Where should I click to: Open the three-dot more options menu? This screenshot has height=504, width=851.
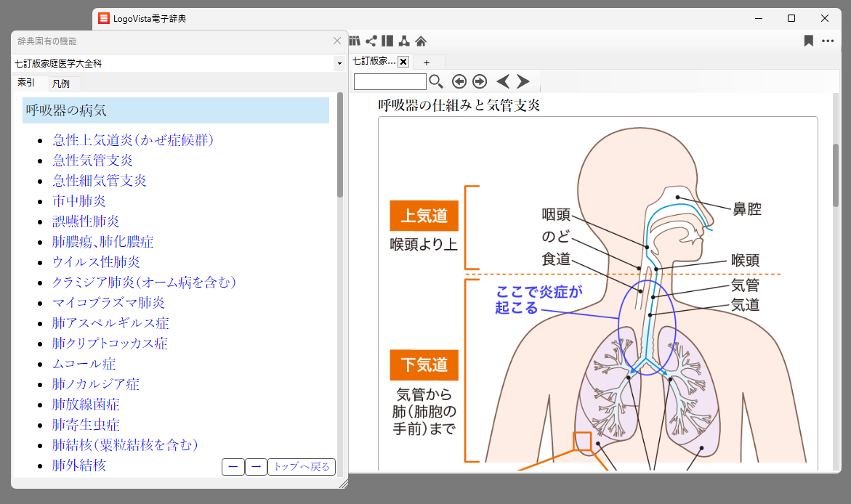coord(828,41)
